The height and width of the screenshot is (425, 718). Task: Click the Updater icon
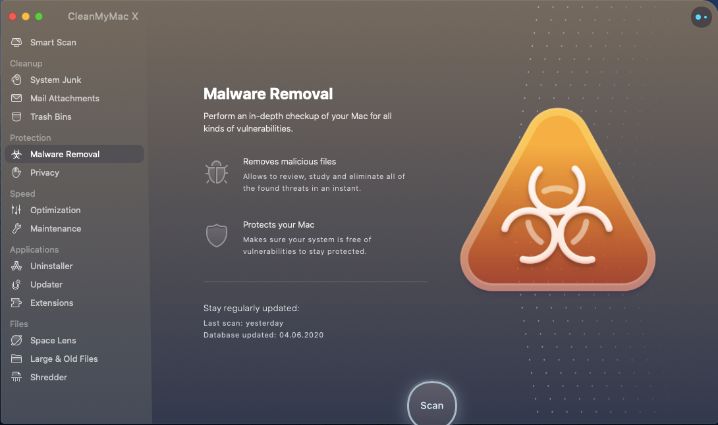coord(16,284)
